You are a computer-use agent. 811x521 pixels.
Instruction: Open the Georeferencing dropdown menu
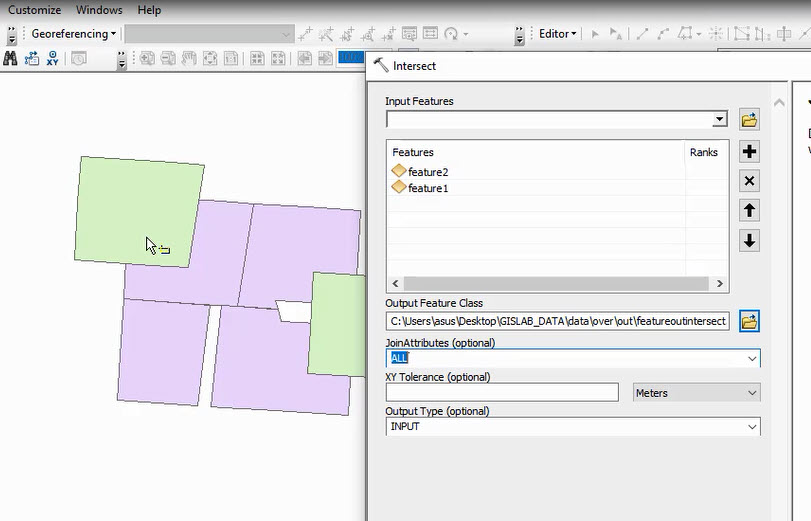pos(74,34)
